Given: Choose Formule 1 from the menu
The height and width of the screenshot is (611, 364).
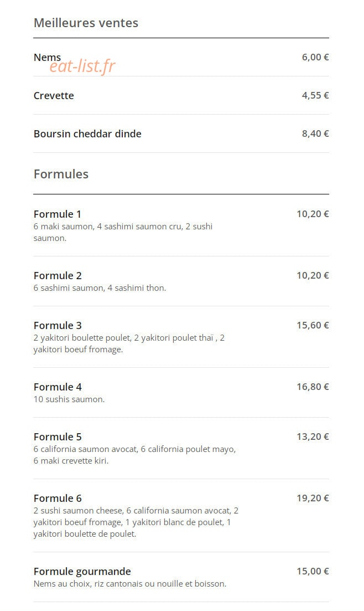Looking at the screenshot, I should coord(181,225).
